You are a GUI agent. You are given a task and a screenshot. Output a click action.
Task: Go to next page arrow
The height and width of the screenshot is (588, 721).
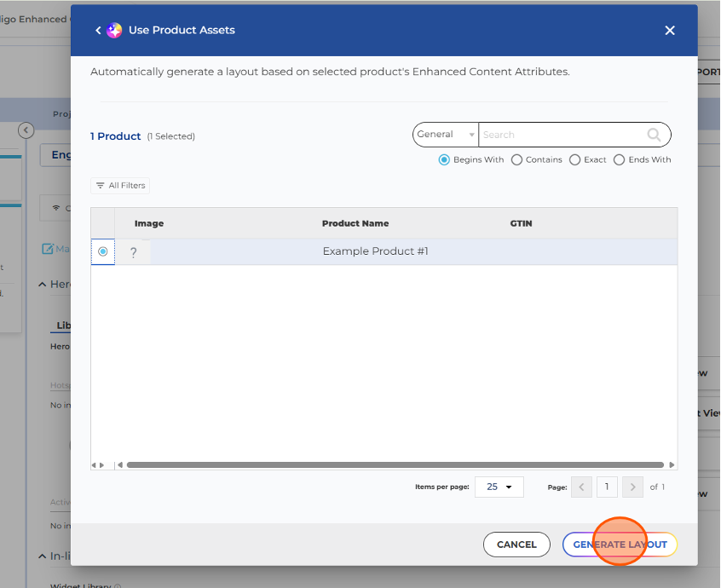(632, 487)
